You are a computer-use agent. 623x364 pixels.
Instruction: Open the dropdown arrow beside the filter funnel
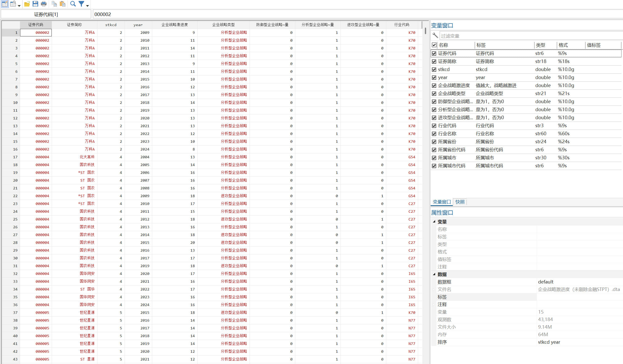pos(87,5)
